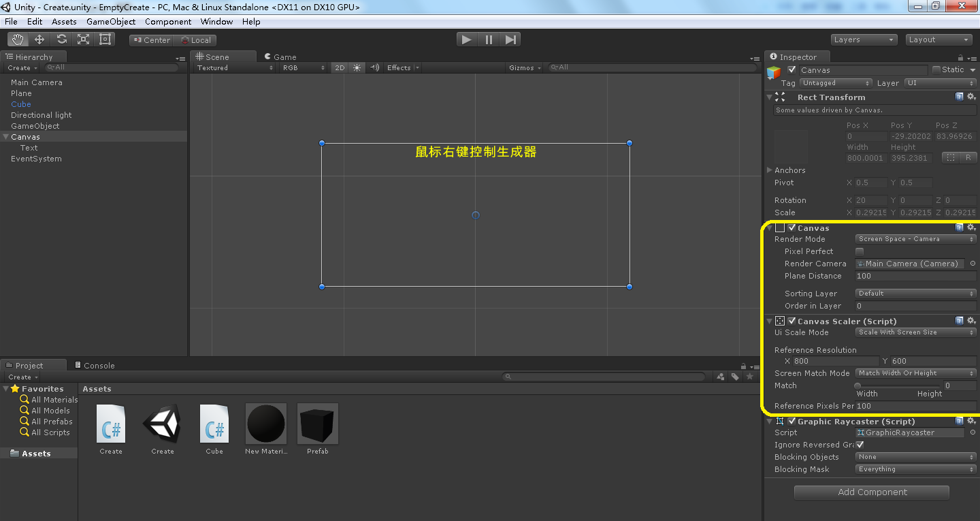
Task: Switch pivot mode using the Center button
Action: click(151, 40)
